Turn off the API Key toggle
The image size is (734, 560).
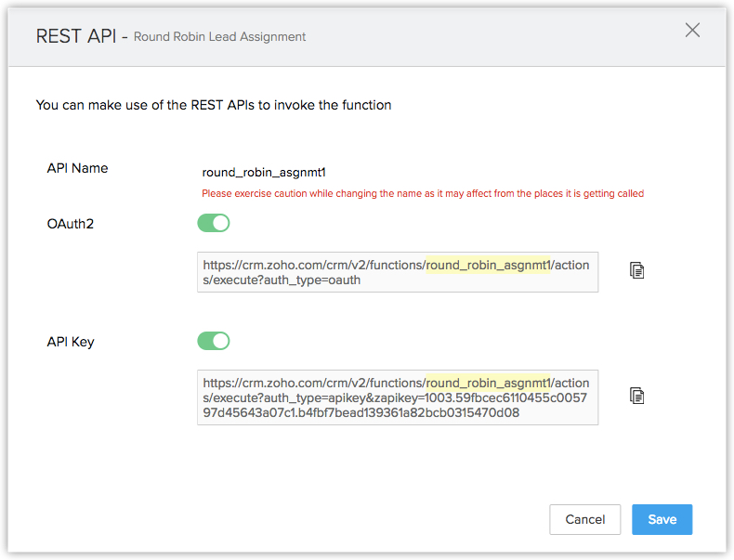pos(214,341)
